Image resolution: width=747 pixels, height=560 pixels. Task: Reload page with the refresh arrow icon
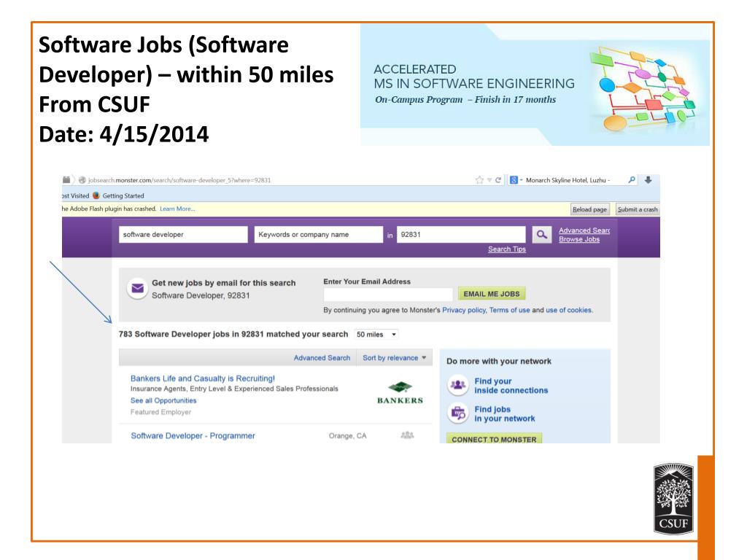pos(498,180)
